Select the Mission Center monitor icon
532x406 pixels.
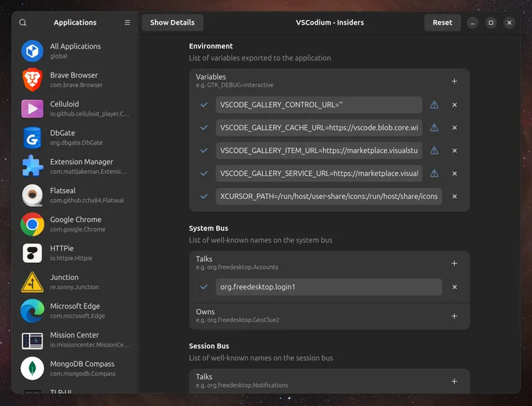(x=32, y=340)
